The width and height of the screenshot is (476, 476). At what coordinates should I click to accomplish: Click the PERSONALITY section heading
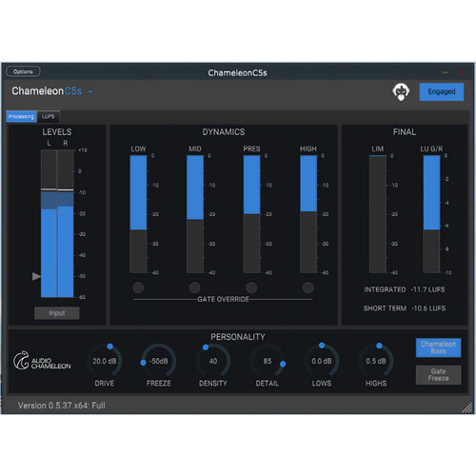(238, 337)
